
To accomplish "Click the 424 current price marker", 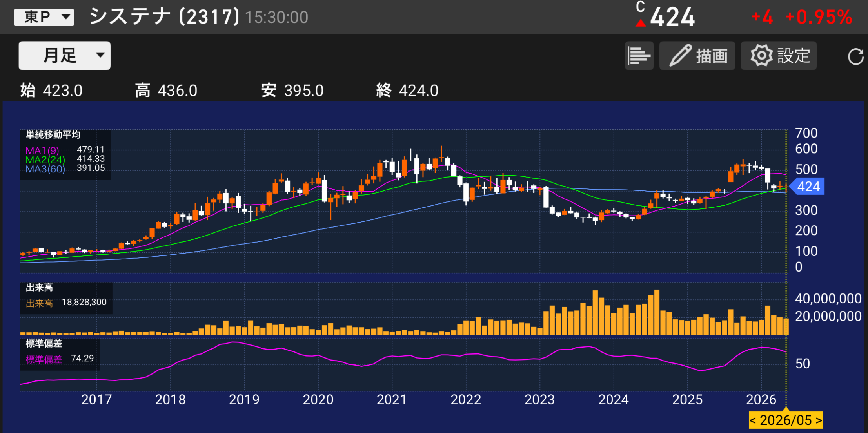I will click(807, 187).
